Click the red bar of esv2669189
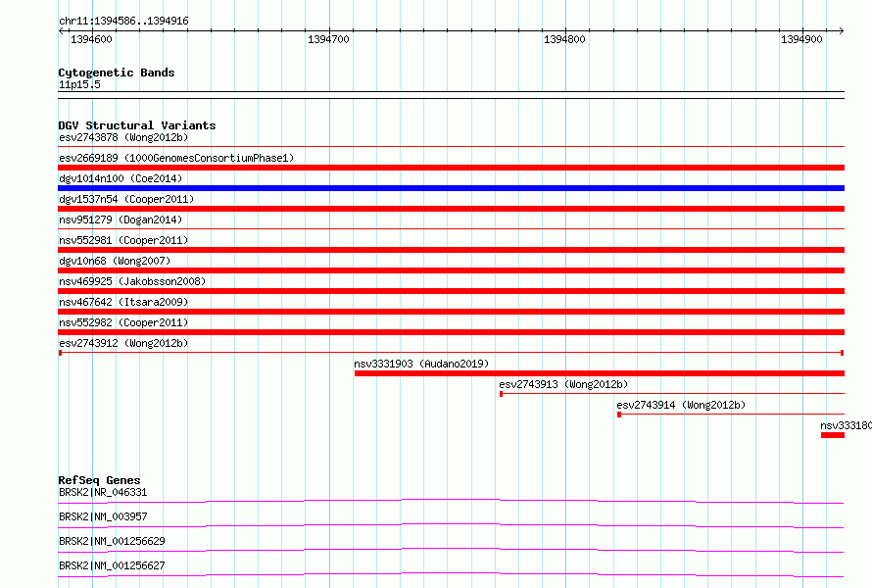This screenshot has width=872, height=588. pyautogui.click(x=451, y=168)
